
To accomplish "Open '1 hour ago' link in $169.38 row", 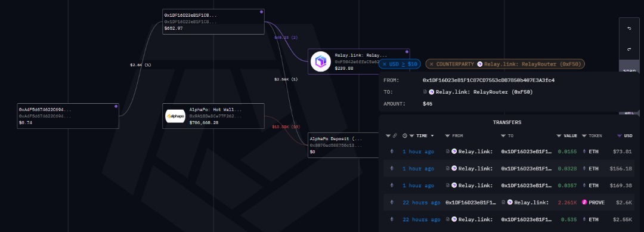I will [x=418, y=185].
